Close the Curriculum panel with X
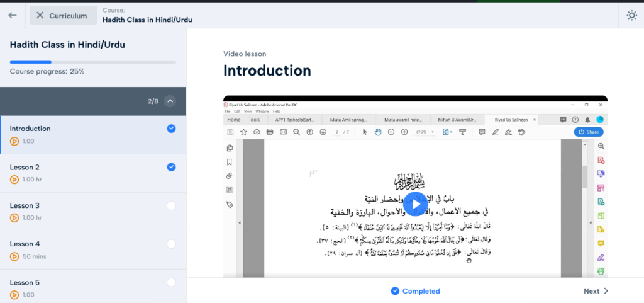This screenshot has height=303, width=644. point(40,15)
